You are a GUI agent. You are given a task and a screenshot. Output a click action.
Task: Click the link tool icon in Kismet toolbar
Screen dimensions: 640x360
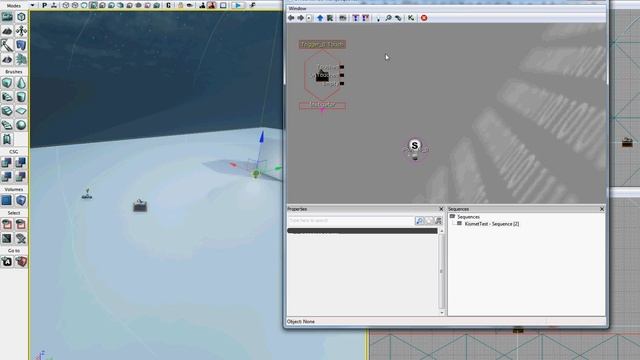398,18
